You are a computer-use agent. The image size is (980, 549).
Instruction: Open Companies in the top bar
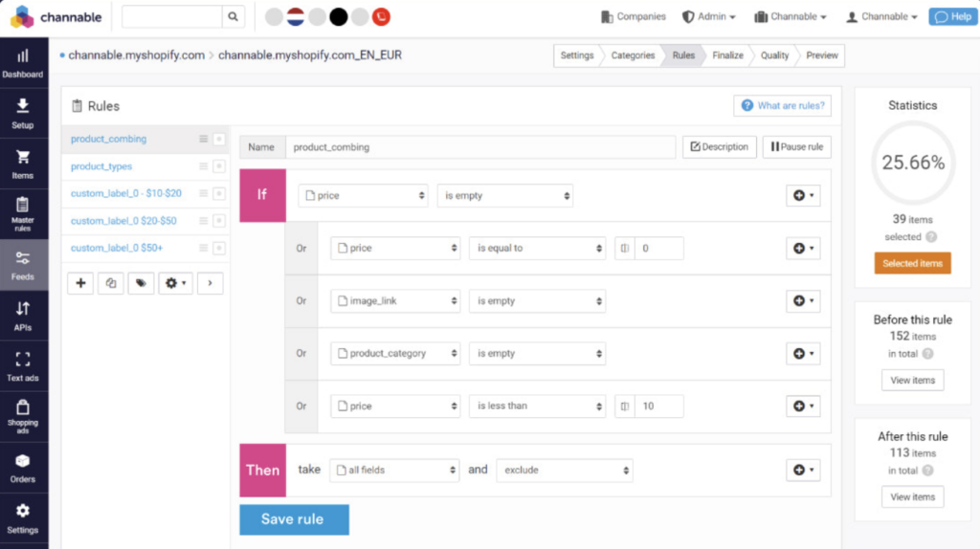tap(634, 17)
